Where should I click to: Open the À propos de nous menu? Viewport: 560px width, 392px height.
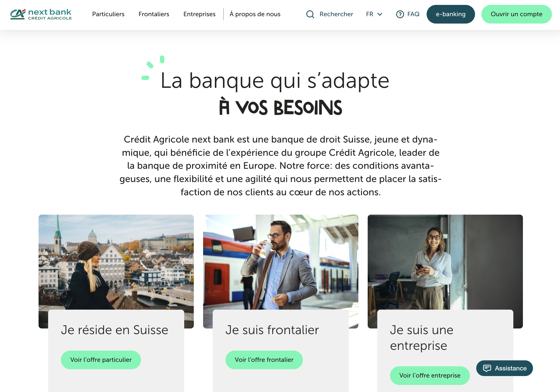point(255,14)
